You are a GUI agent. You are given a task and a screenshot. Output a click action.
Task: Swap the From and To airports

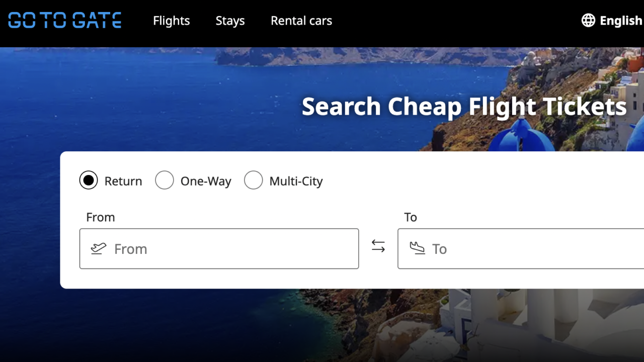click(378, 246)
